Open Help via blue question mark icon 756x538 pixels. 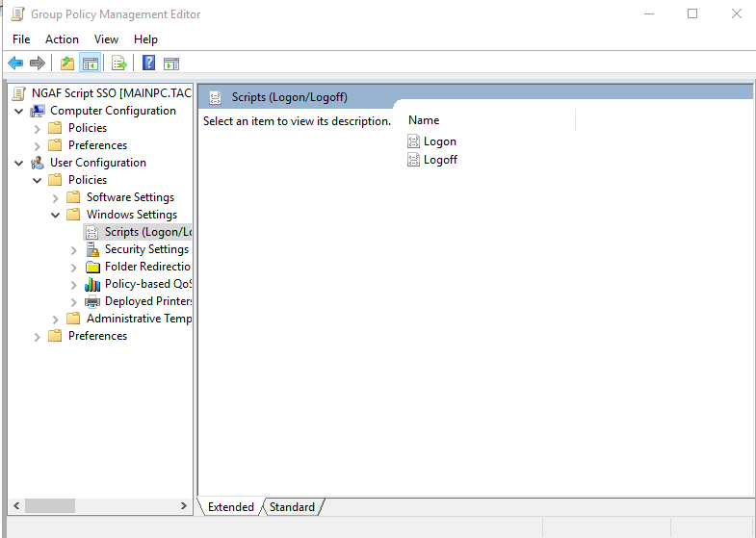(149, 64)
